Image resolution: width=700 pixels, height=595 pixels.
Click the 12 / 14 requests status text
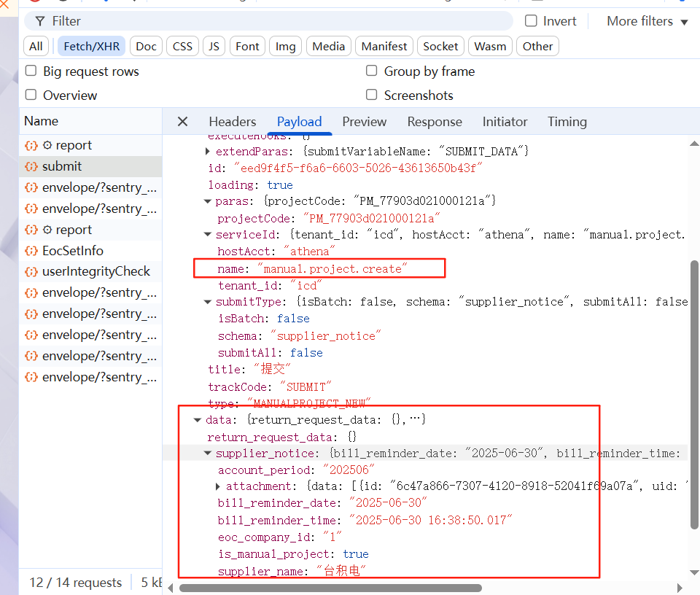click(x=75, y=582)
